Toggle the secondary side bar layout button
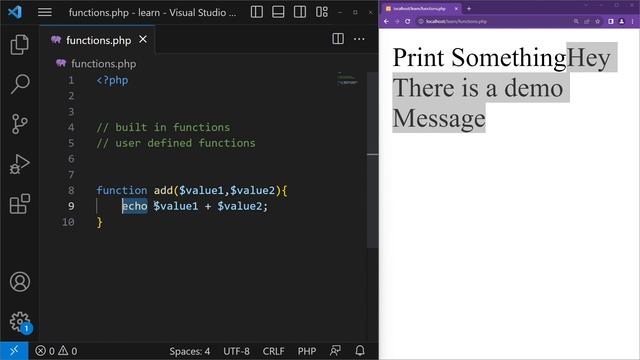Screen dimensions: 640x360 (x=300, y=12)
